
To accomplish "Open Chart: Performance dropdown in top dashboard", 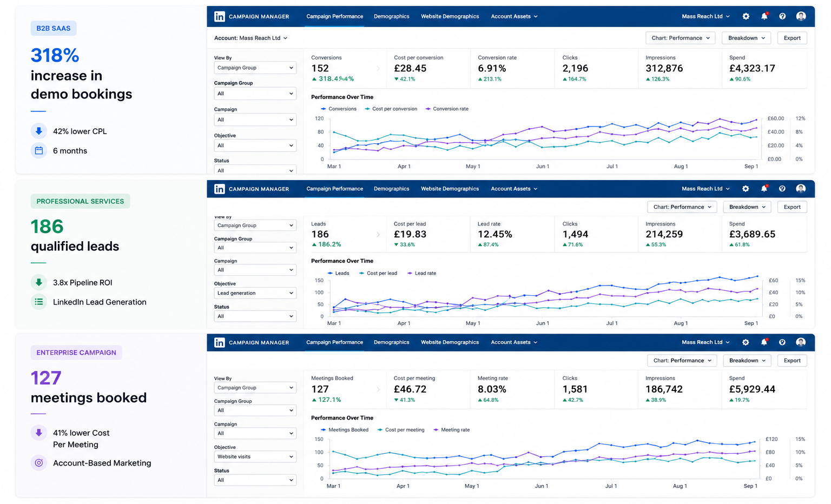I will (680, 38).
